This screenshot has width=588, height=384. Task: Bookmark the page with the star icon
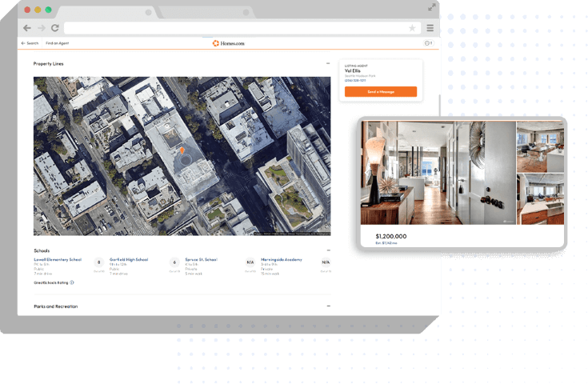coord(412,28)
